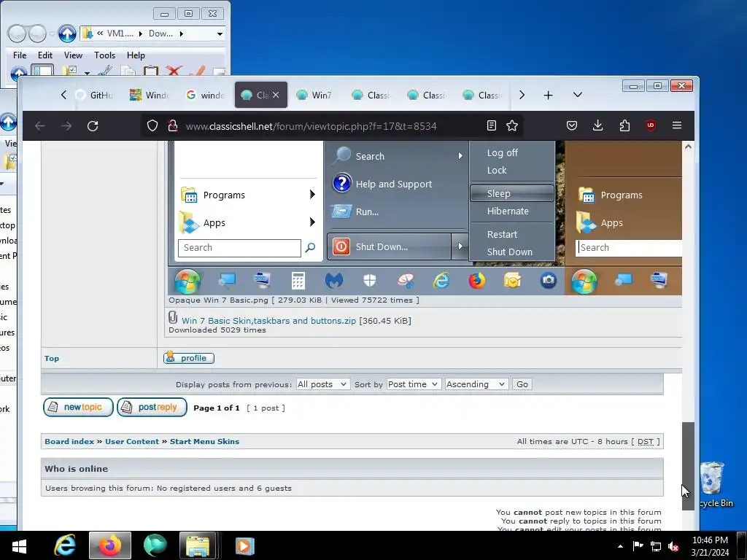Open the Recycle Bin on the desktop
This screenshot has width=747, height=560.
(x=713, y=484)
